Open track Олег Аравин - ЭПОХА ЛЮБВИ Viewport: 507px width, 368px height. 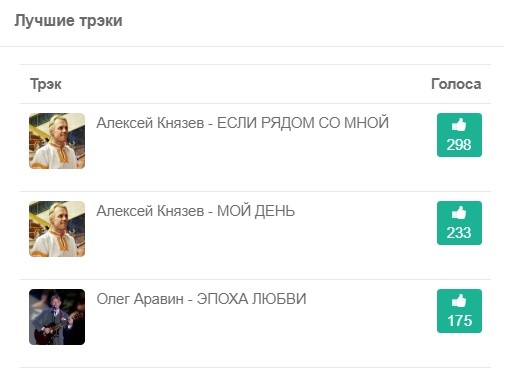click(201, 299)
